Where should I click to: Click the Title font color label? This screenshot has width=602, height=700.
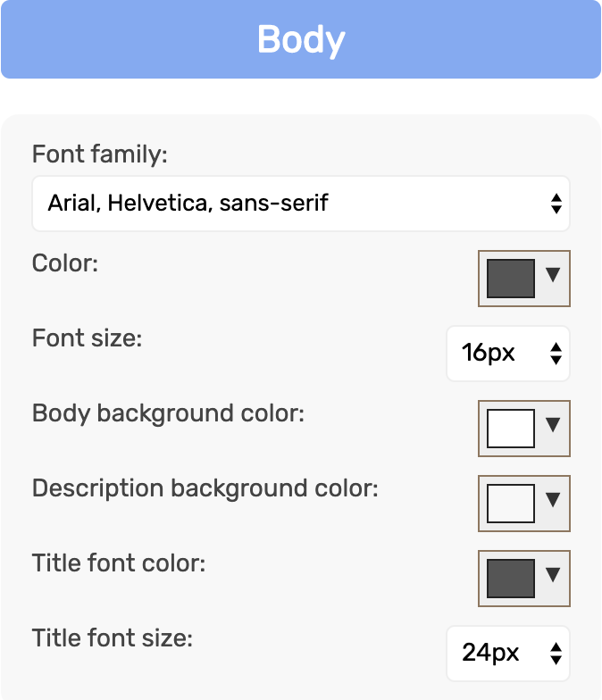pos(118,562)
